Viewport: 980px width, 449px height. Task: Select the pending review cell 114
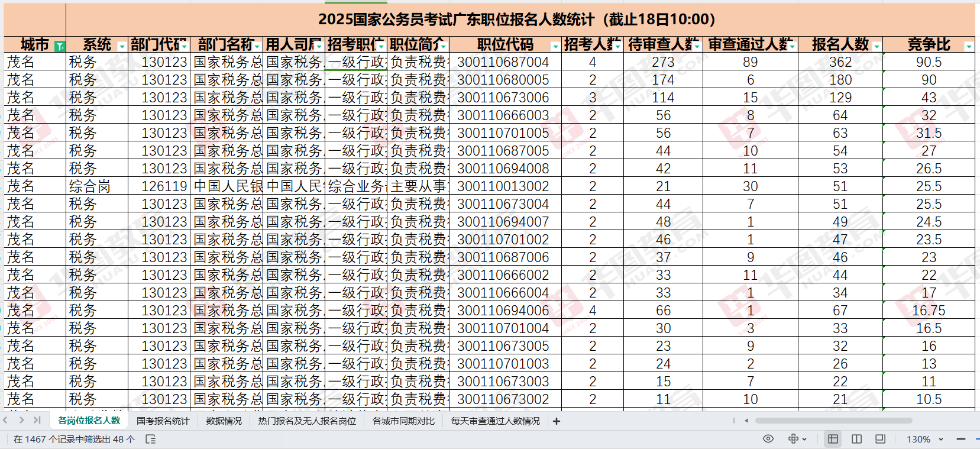[663, 98]
